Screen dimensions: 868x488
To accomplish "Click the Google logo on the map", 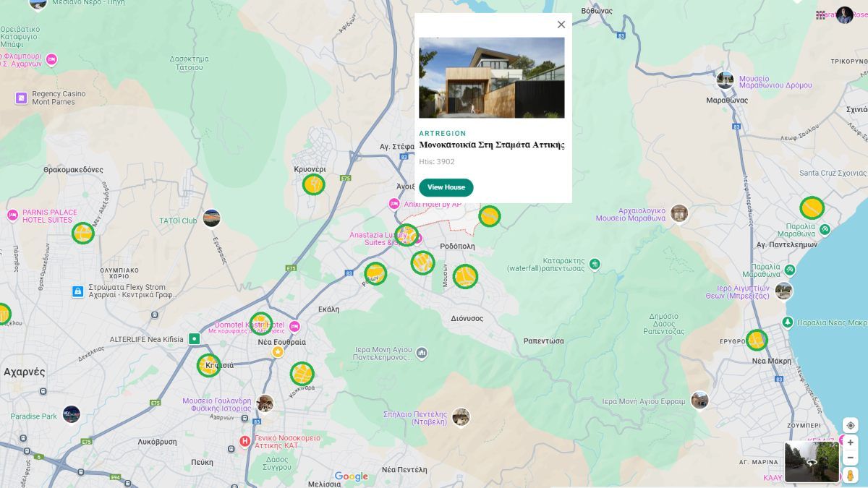I will 351,476.
